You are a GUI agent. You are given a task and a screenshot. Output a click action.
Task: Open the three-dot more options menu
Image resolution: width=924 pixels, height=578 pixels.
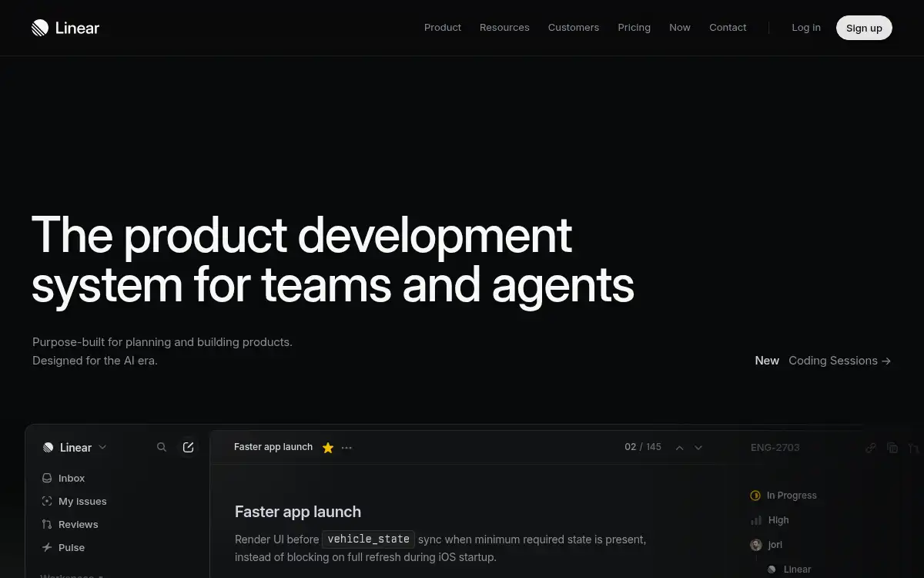coord(346,448)
